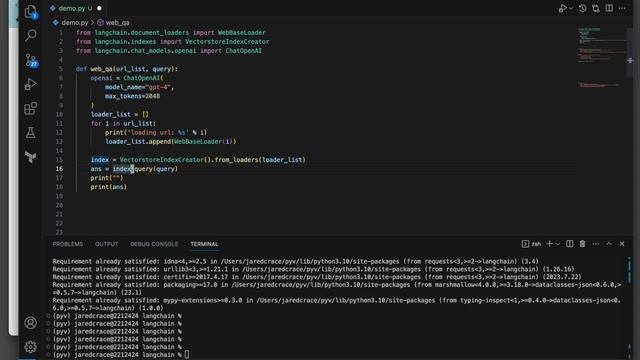Close demo.py tab unsaved dot
The width and height of the screenshot is (640, 360).
(x=99, y=8)
